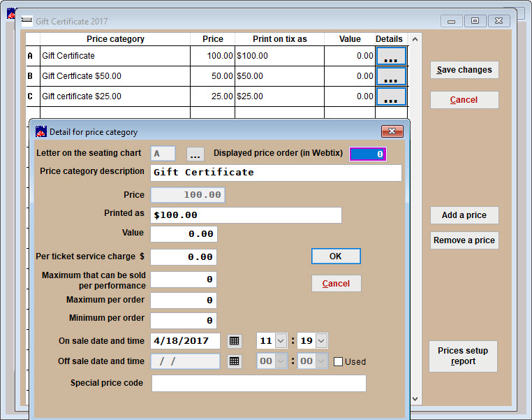Image resolution: width=532 pixels, height=420 pixels.
Task: Expand the on sale hour dropdown
Action: click(x=281, y=340)
